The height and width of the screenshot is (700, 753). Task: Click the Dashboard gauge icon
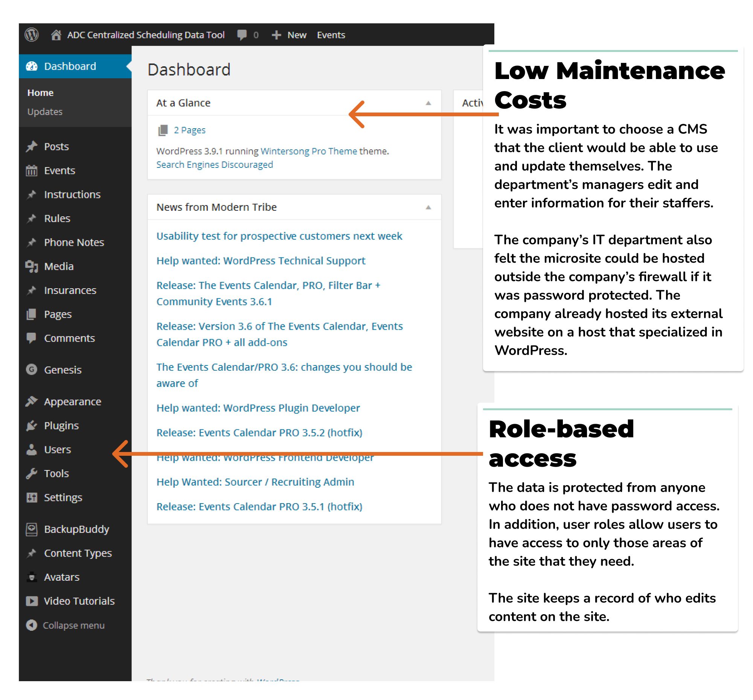pos(32,66)
